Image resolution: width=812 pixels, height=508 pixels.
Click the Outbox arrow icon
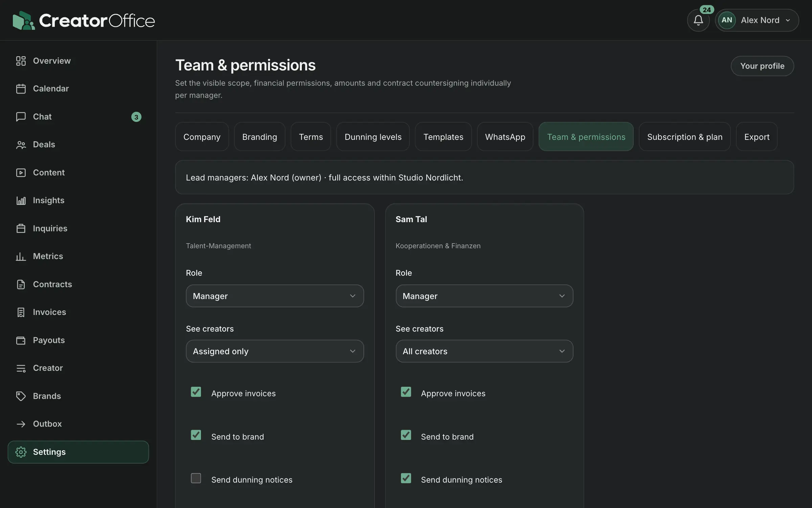point(21,424)
